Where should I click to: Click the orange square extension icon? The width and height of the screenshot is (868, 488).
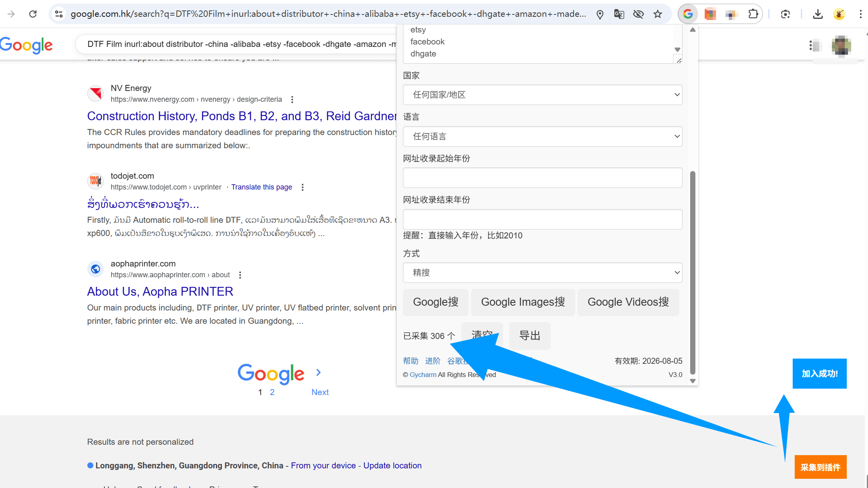click(710, 14)
